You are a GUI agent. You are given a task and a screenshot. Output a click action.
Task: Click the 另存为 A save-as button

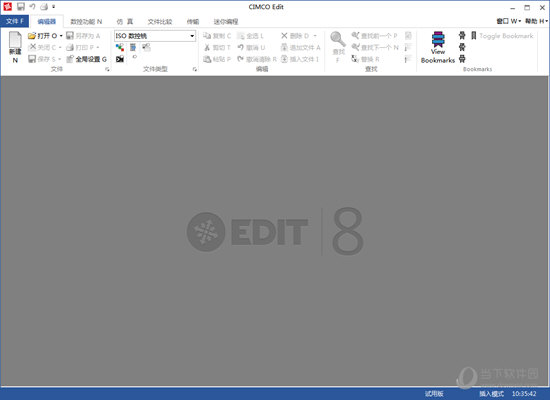83,36
